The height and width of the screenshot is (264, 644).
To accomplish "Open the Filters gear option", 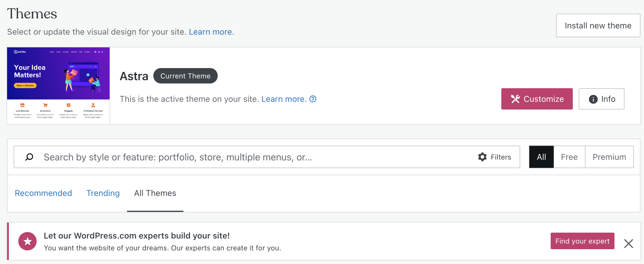I will (495, 157).
